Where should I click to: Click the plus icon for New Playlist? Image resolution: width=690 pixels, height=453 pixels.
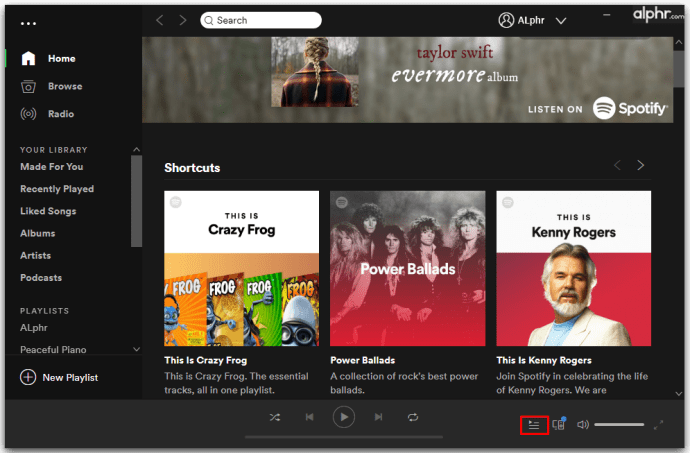tap(28, 377)
